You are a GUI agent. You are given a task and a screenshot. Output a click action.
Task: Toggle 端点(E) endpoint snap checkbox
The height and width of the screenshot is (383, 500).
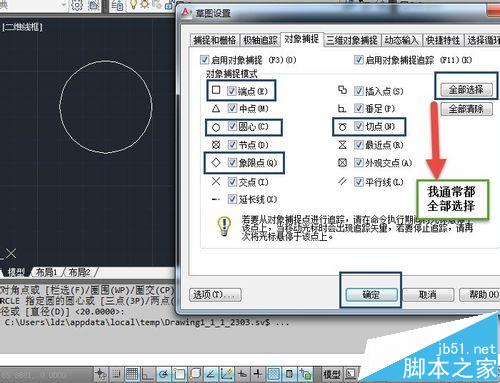click(x=232, y=91)
